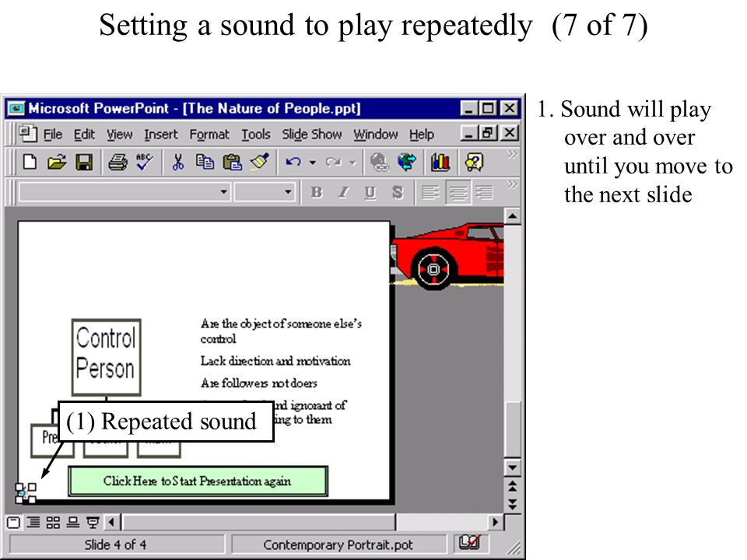Print using the printer icon
The image size is (747, 560).
(117, 163)
